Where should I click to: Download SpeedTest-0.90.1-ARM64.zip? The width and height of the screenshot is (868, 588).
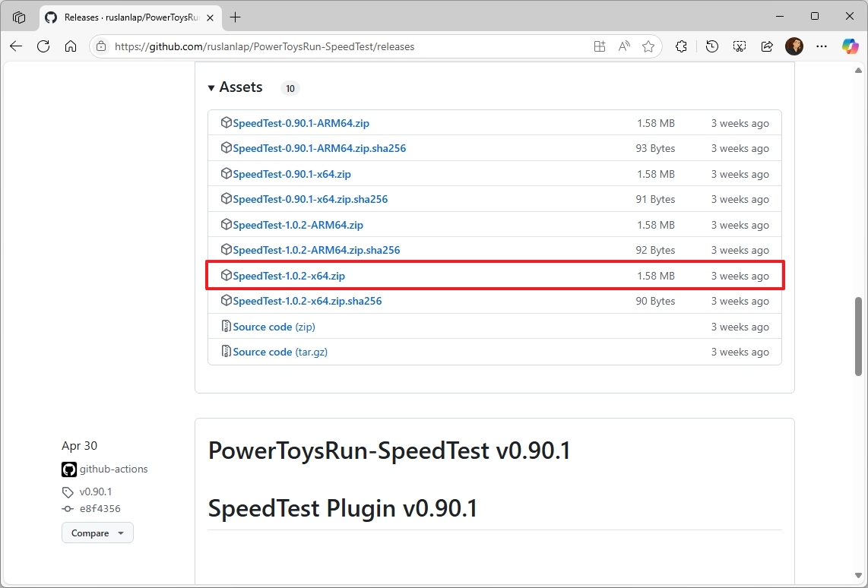tap(300, 123)
